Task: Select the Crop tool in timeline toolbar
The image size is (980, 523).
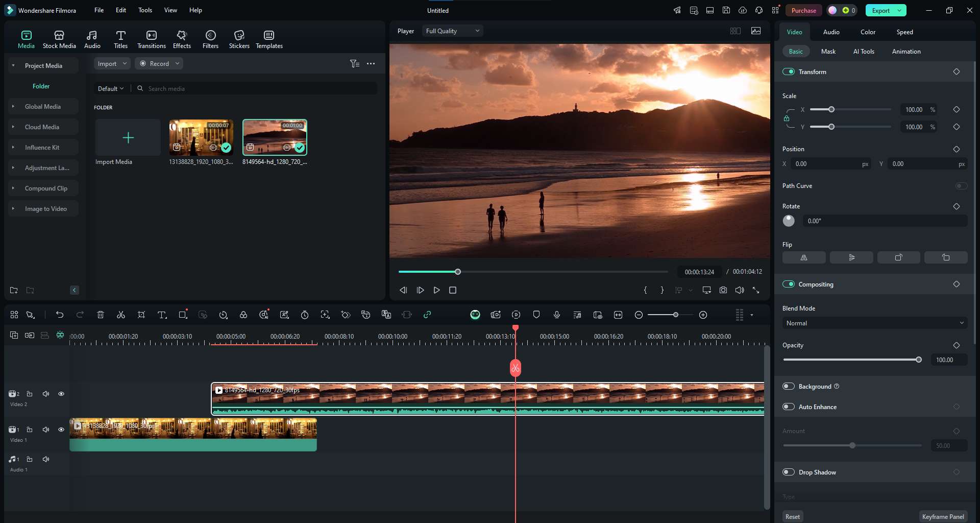Action: coord(141,315)
